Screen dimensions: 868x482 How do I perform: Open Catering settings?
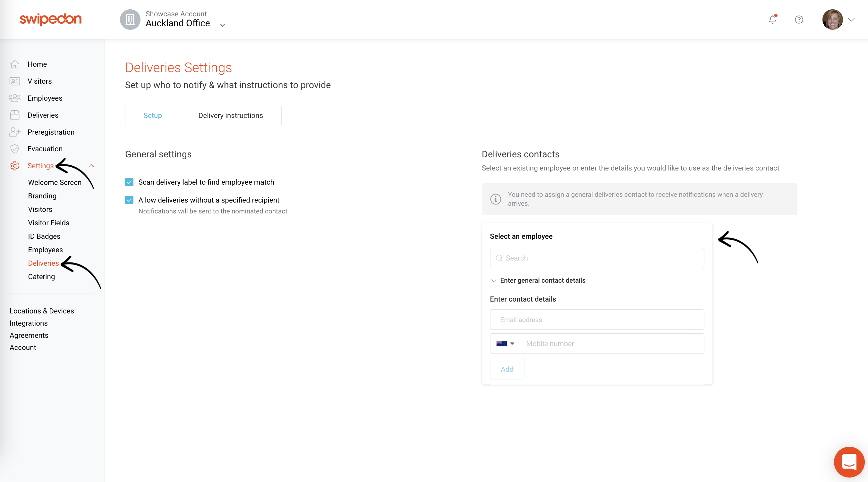pos(41,277)
